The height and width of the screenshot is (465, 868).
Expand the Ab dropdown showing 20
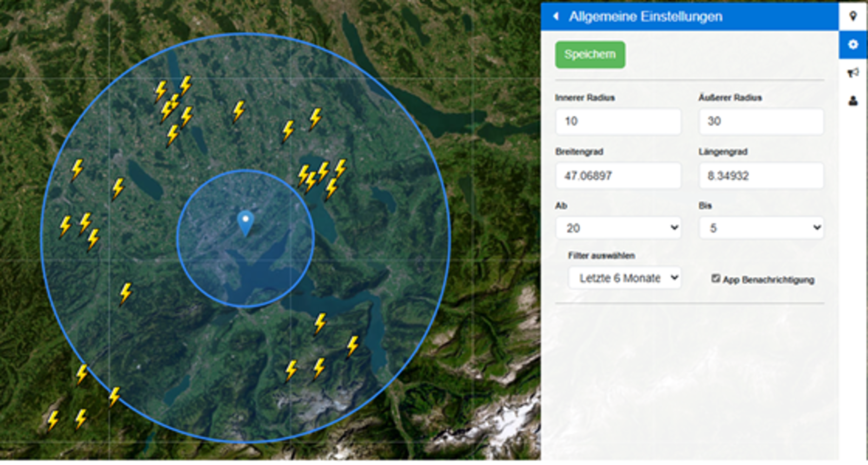click(618, 228)
